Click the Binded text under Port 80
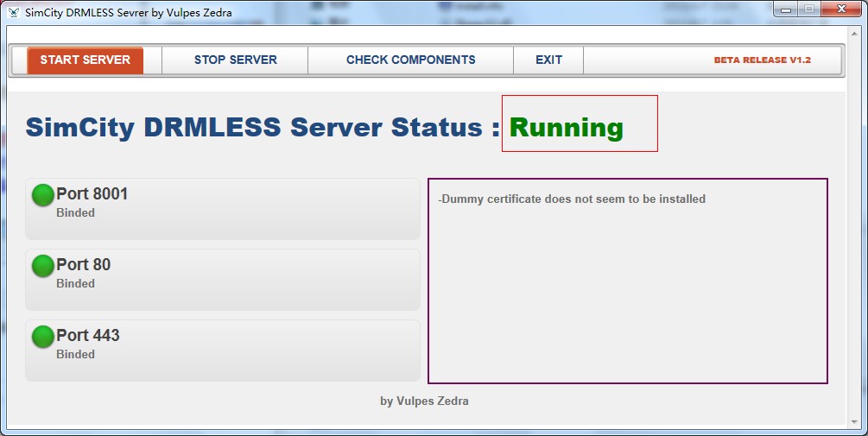868x436 pixels. pyautogui.click(x=75, y=284)
